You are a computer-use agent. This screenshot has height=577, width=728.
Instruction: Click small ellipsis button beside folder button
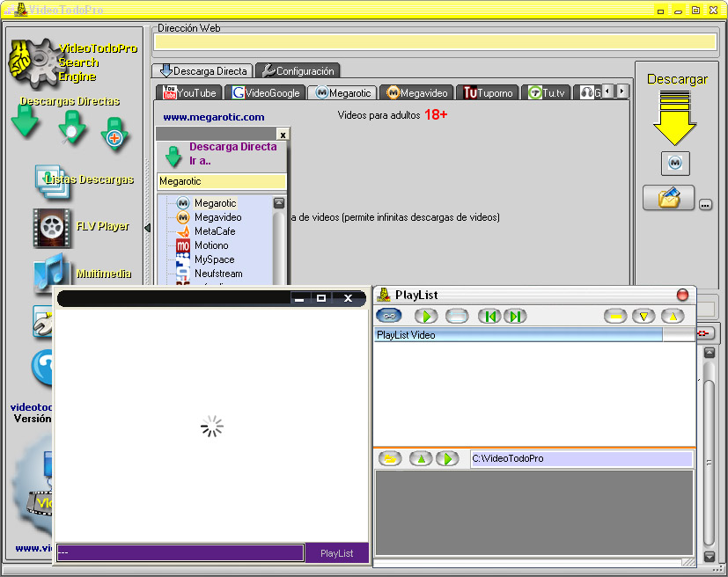[x=705, y=205]
